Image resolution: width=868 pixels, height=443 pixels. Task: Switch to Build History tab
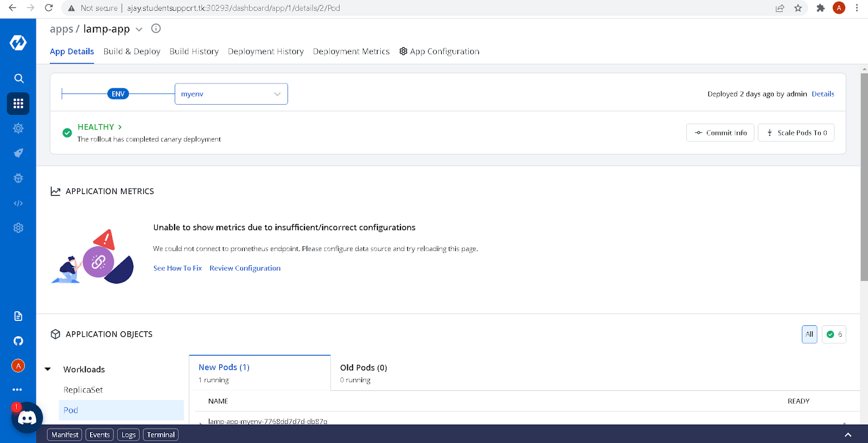[194, 52]
